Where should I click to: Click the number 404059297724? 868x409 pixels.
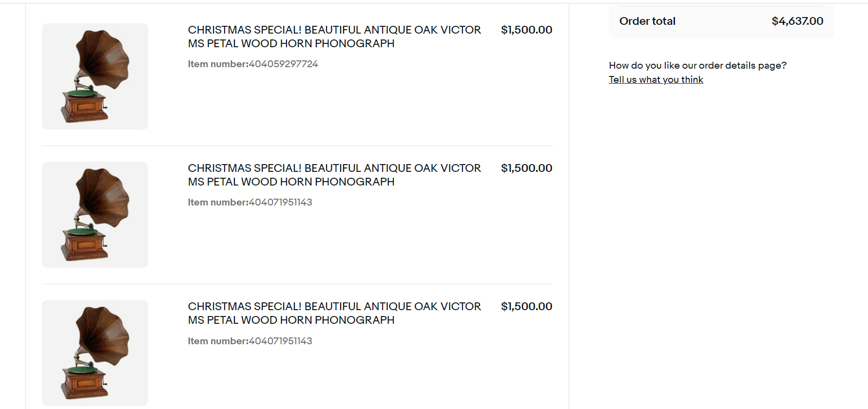(283, 64)
